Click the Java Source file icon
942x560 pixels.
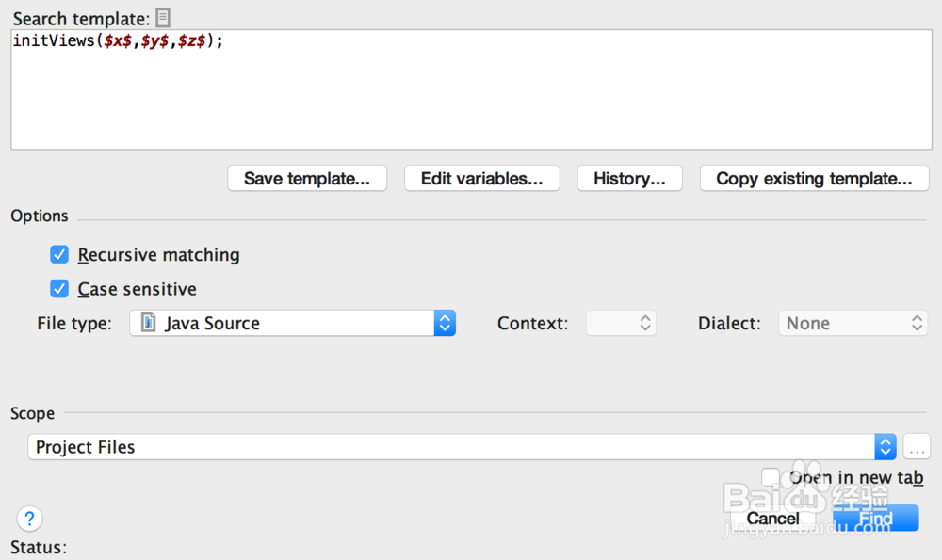148,323
